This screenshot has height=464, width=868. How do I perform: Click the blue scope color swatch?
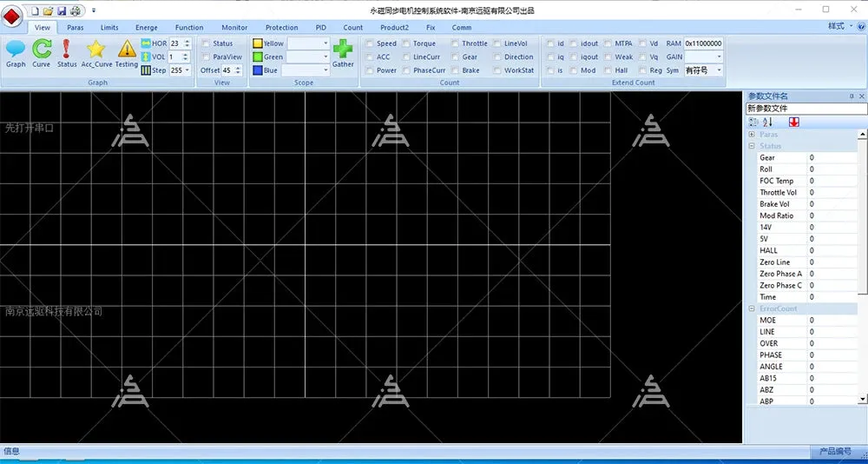(x=258, y=70)
